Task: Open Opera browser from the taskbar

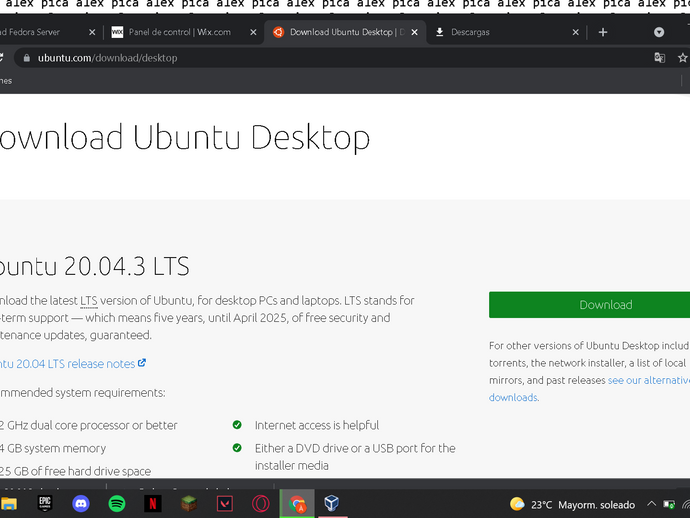Action: pos(261,503)
